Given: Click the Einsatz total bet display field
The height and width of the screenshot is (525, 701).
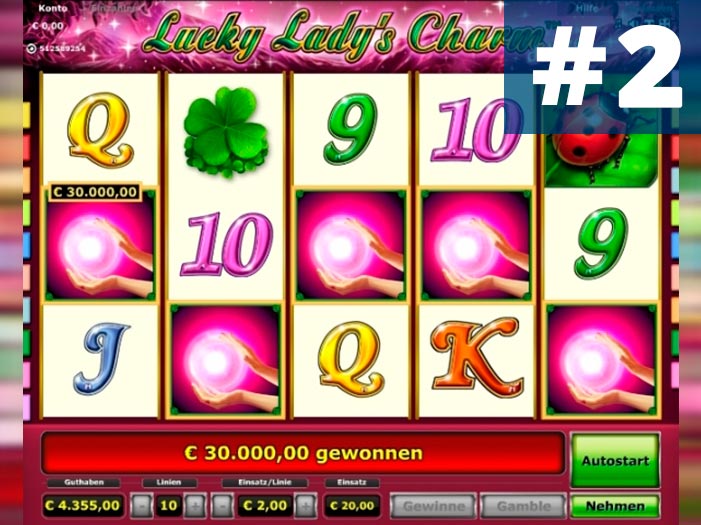Looking at the screenshot, I should pyautogui.click(x=352, y=506).
